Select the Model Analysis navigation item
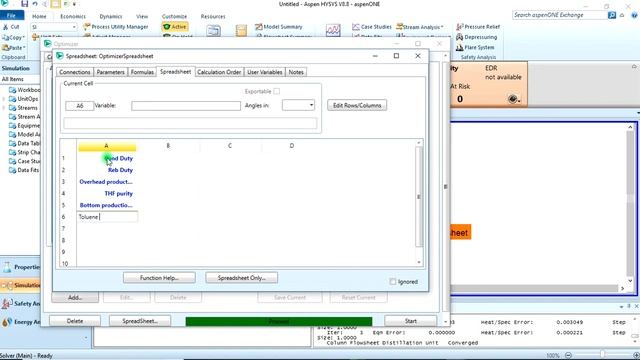Image resolution: width=640 pixels, height=360 pixels. click(x=24, y=134)
